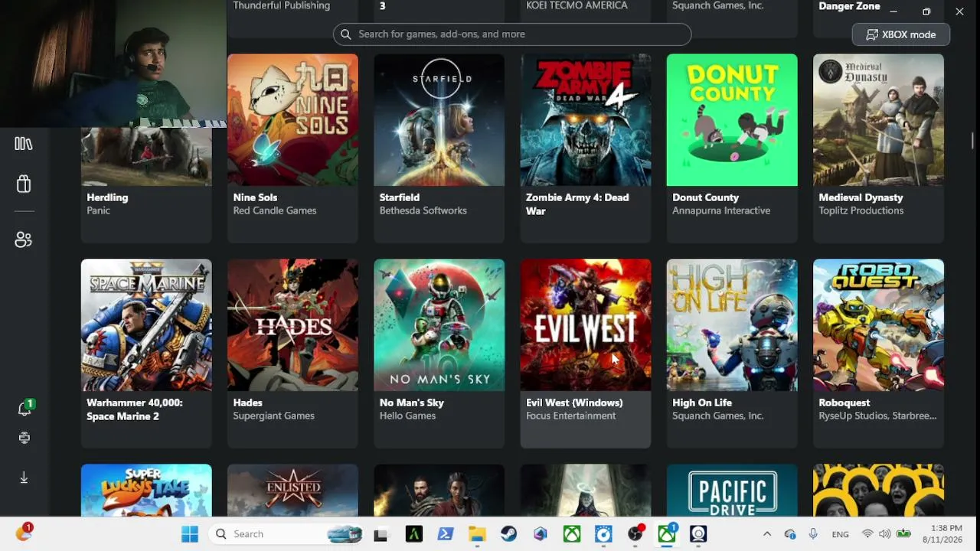Image resolution: width=980 pixels, height=551 pixels.
Task: Open the PowerShell taskbar icon
Action: (x=446, y=534)
